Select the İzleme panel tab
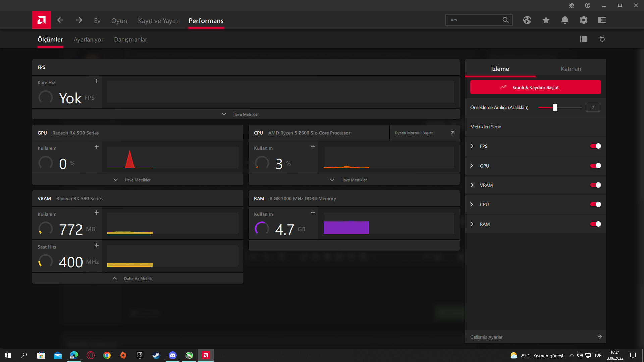644x362 pixels. point(500,69)
